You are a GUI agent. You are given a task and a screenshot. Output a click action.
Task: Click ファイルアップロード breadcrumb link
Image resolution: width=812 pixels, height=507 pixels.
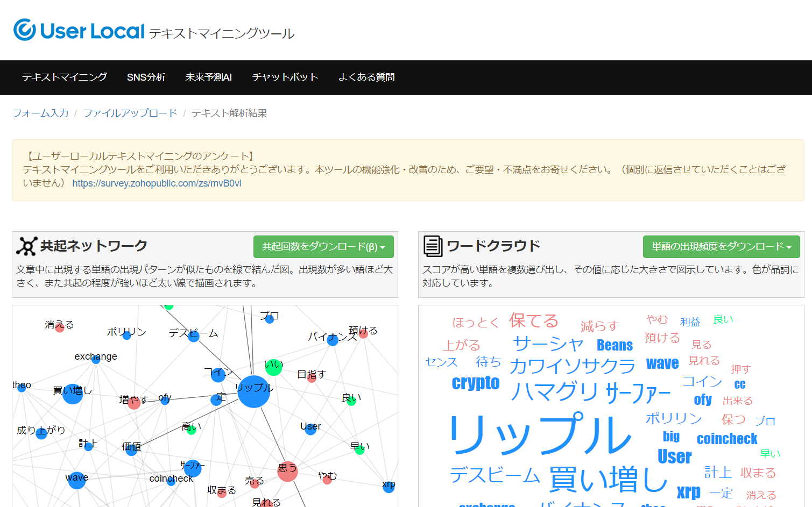pyautogui.click(x=130, y=113)
